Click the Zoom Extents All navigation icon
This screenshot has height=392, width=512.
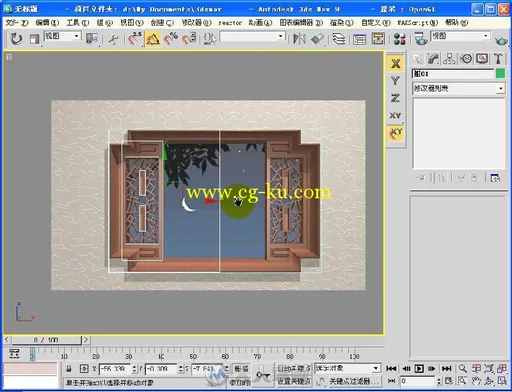(x=502, y=368)
